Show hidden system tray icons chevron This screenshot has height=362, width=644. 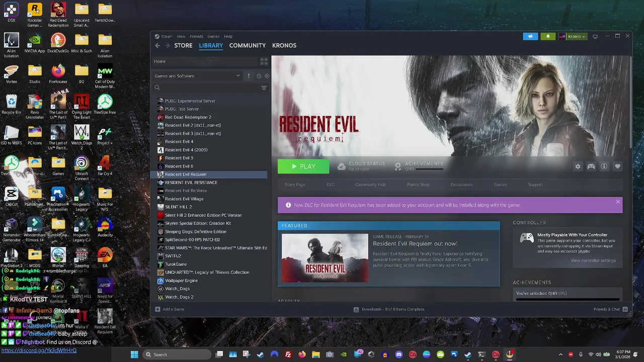(x=560, y=354)
